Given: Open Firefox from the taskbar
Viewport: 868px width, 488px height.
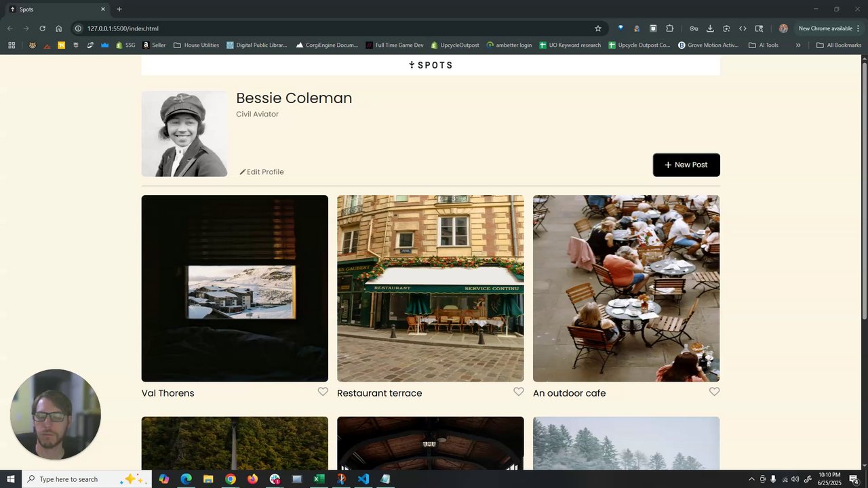Looking at the screenshot, I should (x=253, y=479).
